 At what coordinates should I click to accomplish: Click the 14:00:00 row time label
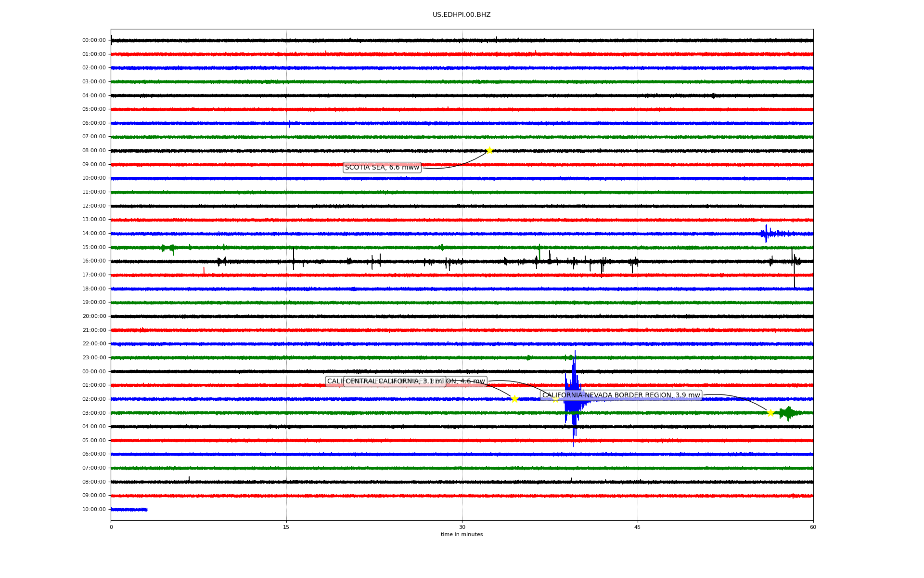(94, 234)
